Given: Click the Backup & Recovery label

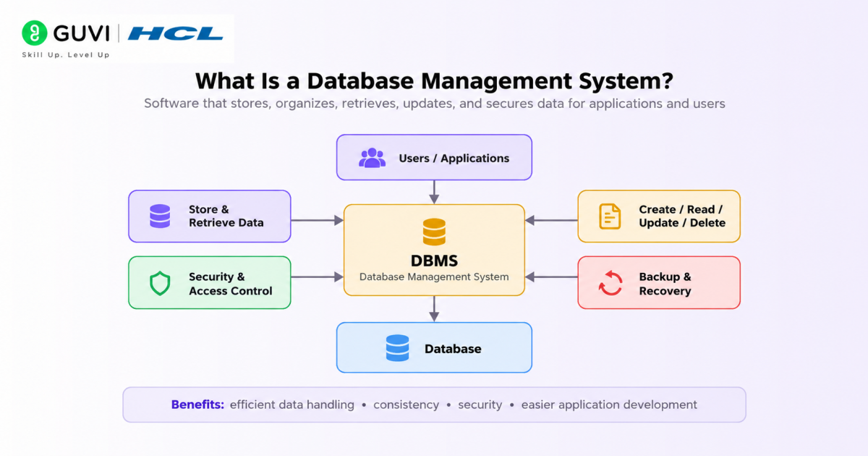Looking at the screenshot, I should point(665,284).
